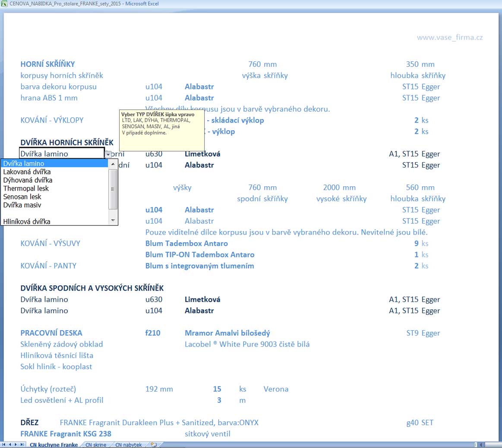Click the '15' handle quantity
The width and height of the screenshot is (502, 448).
(x=217, y=389)
